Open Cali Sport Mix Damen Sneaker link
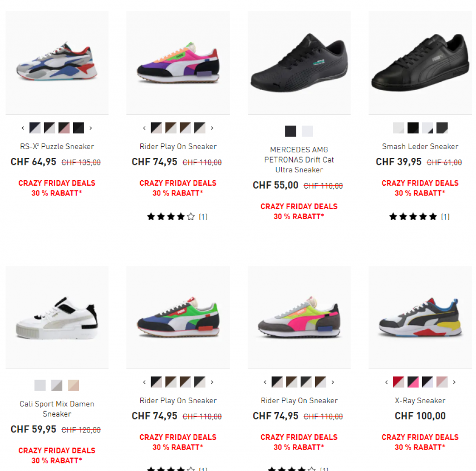The width and height of the screenshot is (476, 471). point(57,409)
